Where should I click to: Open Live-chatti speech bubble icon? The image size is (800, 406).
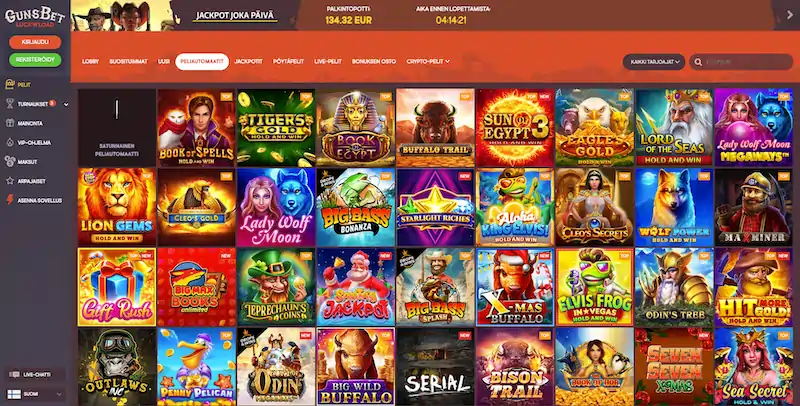point(14,375)
